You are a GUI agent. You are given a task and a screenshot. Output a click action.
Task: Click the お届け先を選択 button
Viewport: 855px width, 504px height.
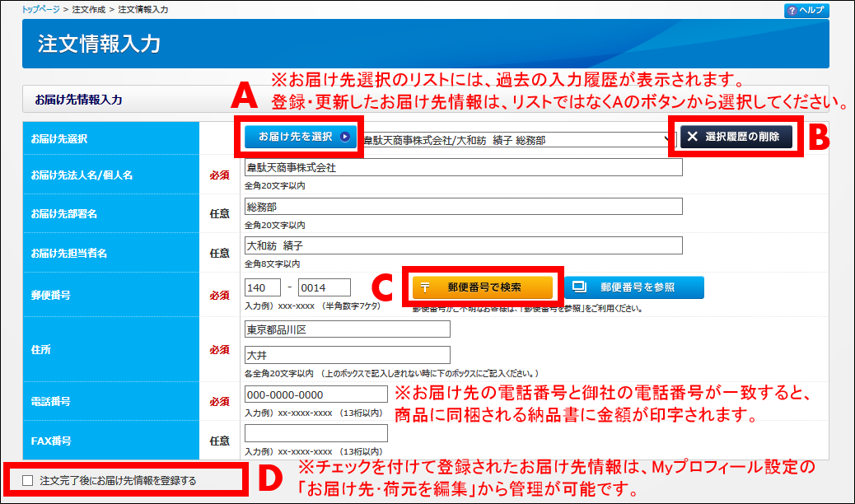pos(301,138)
